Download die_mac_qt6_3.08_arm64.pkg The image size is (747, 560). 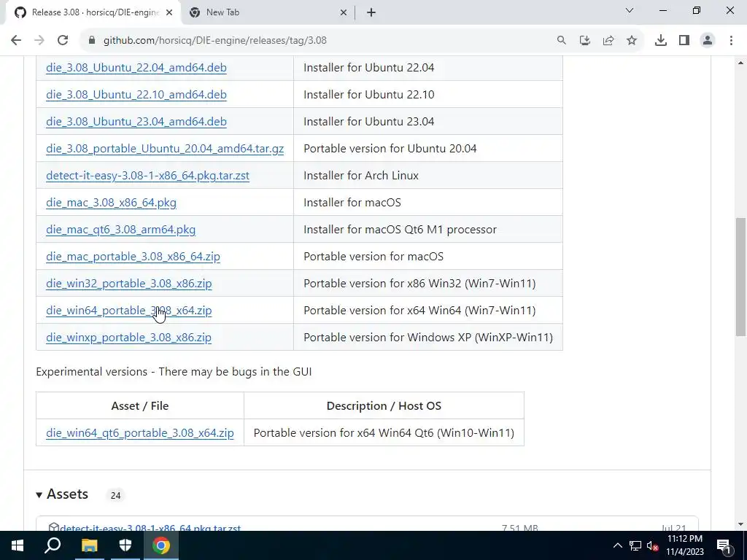click(x=120, y=230)
